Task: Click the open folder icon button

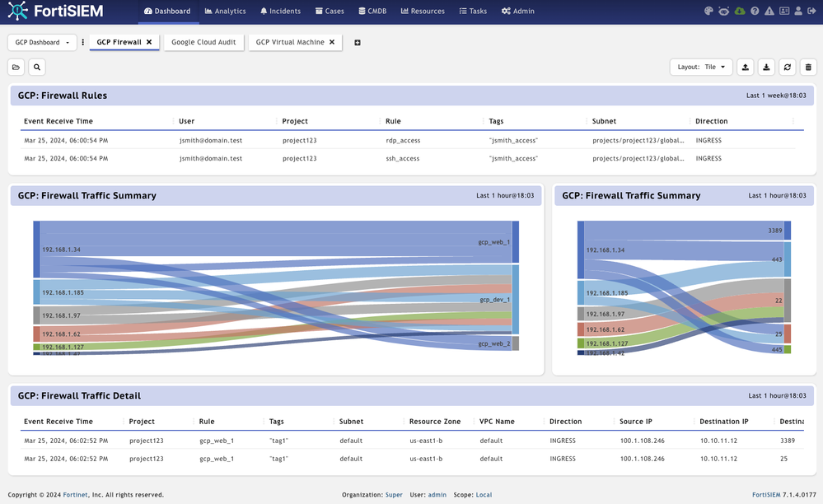Action: (x=16, y=68)
